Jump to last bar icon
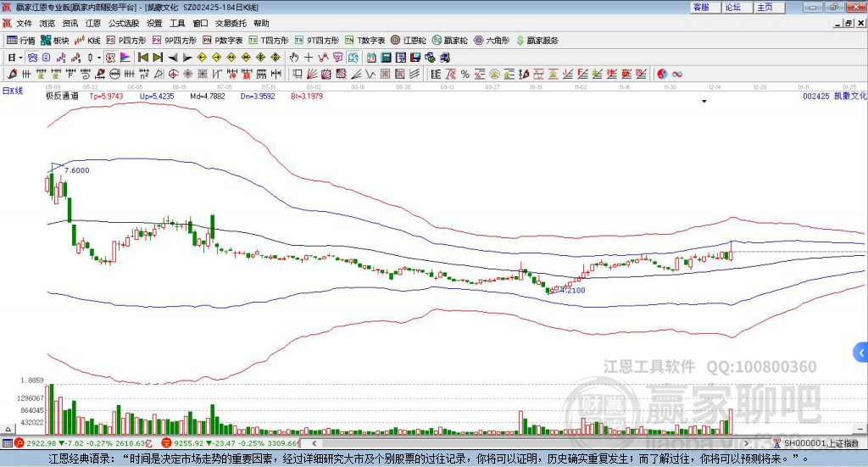The width and height of the screenshot is (868, 467). coord(158,58)
